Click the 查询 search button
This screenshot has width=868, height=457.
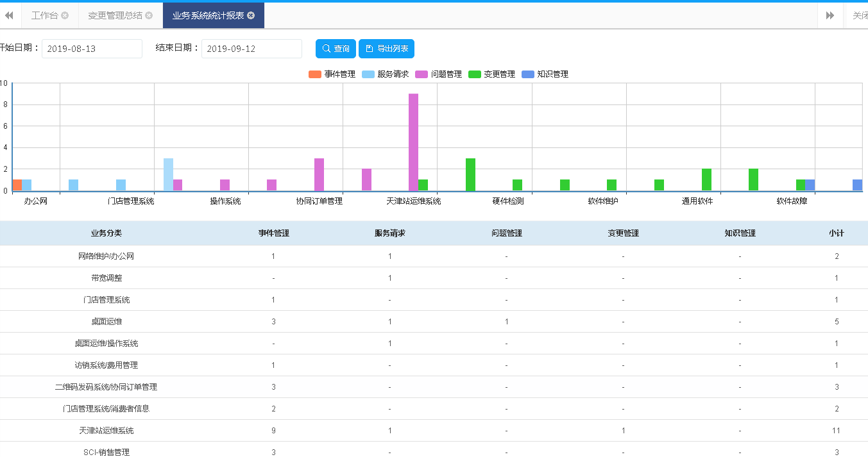(x=336, y=49)
